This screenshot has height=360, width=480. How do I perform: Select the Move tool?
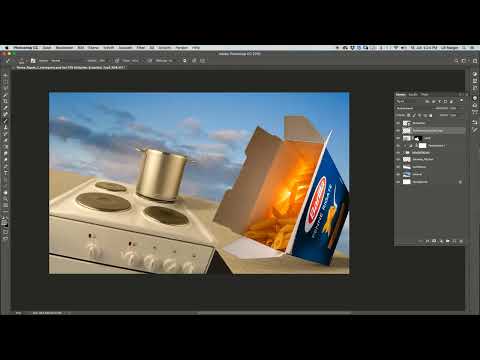point(5,76)
